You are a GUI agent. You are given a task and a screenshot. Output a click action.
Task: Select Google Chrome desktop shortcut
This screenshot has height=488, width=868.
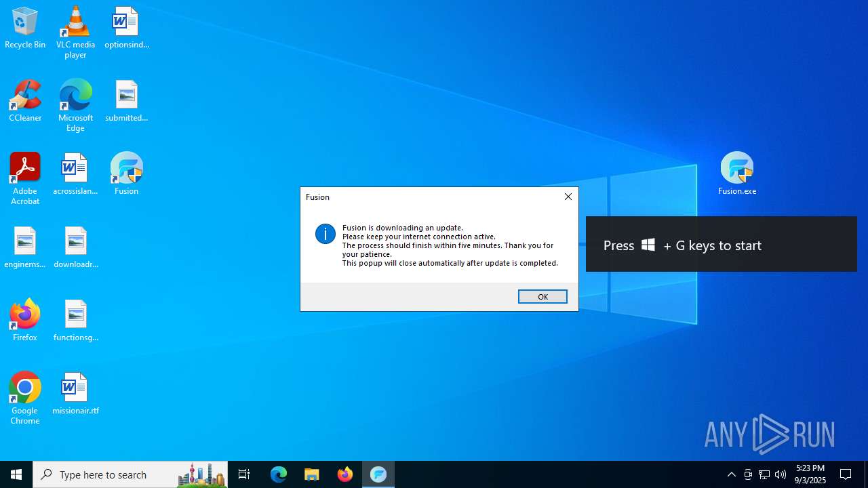tap(25, 399)
